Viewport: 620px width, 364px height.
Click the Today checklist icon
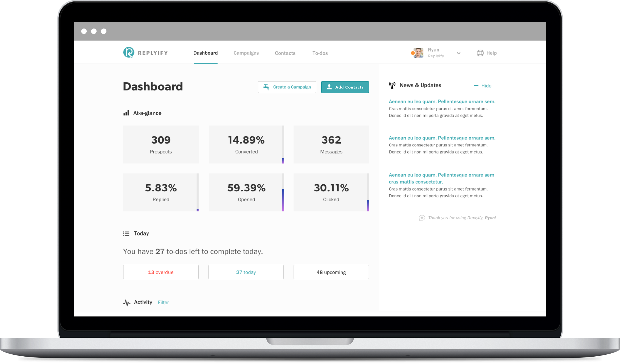point(126,233)
